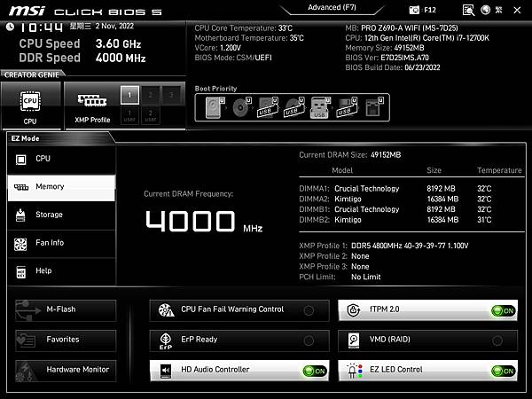Select XMP user profile 1
Image resolution: width=532 pixels, height=399 pixels.
point(129,115)
